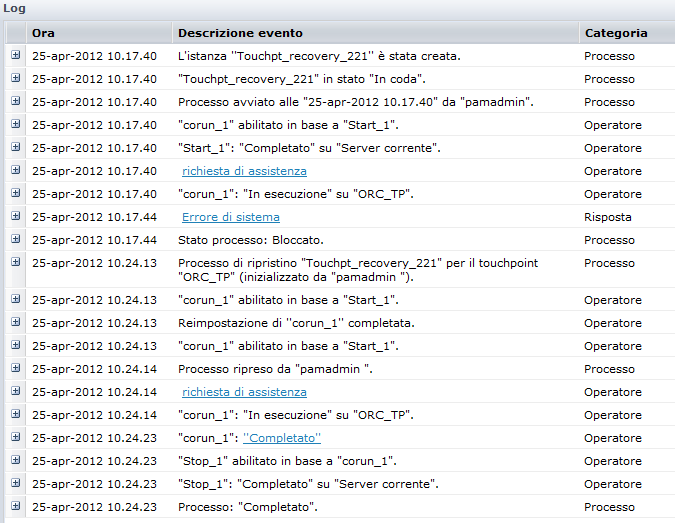Expand the "Touchpt_recovery_221 in stato In coda" row
This screenshot has width=675, height=523.
16,79
